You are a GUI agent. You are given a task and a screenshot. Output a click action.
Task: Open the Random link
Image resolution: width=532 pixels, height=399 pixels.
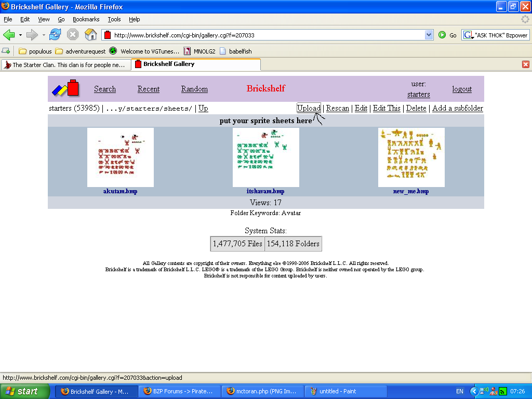tap(194, 89)
